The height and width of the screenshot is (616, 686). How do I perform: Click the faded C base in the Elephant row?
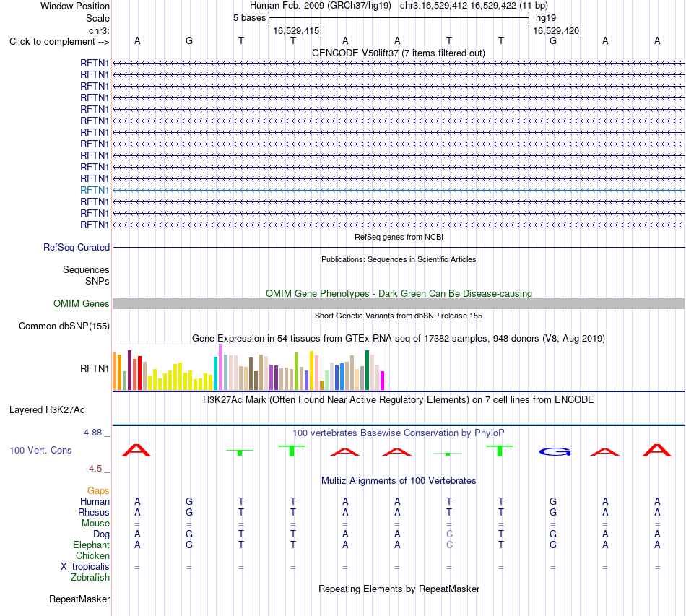449,545
